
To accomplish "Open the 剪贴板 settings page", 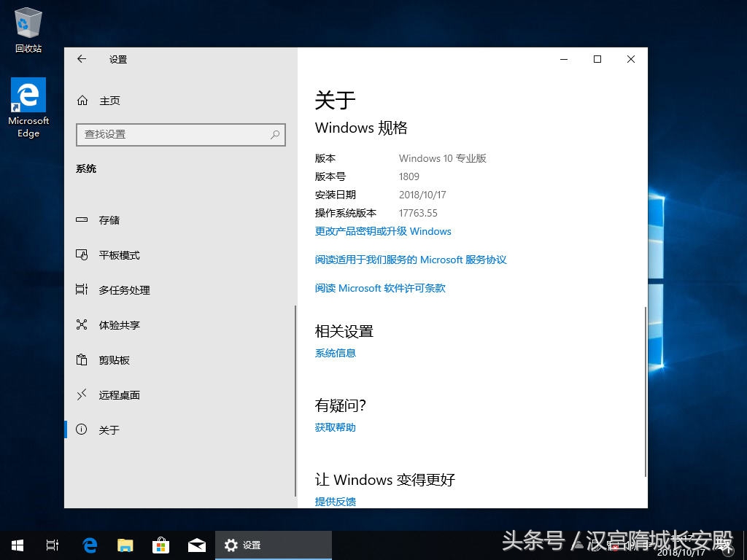I will click(x=179, y=360).
